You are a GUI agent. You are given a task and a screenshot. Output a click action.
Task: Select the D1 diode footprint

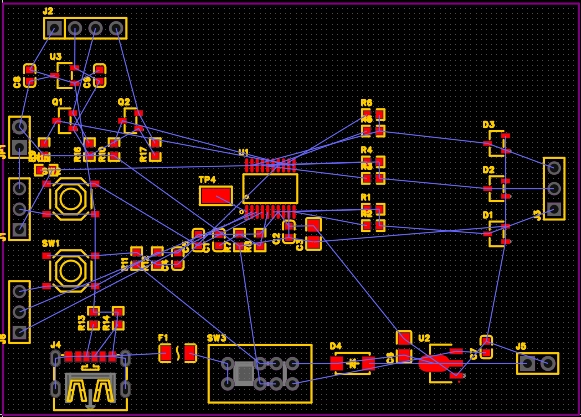click(x=497, y=234)
